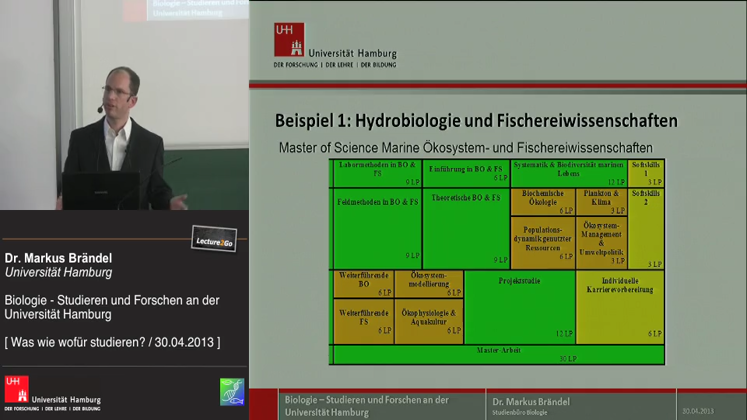Image resolution: width=747 pixels, height=420 pixels.
Task: Click the Ökosystemmodellierung module box
Action: (x=429, y=283)
